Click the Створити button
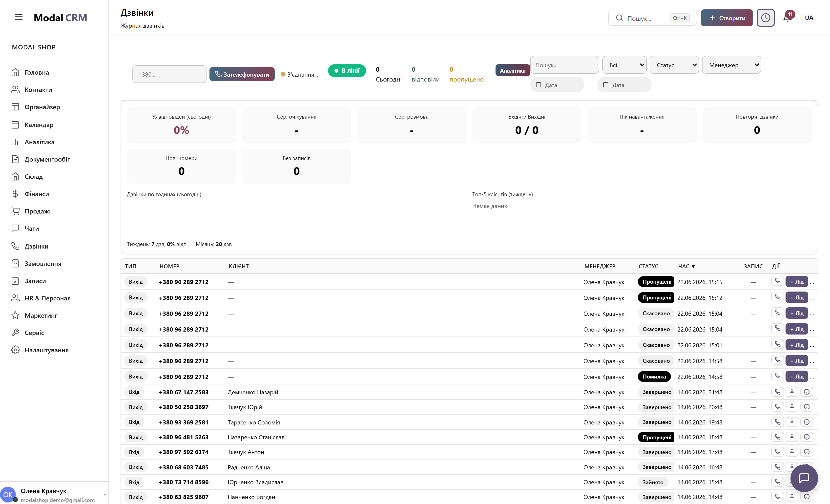Image resolution: width=830 pixels, height=504 pixels. (726, 18)
